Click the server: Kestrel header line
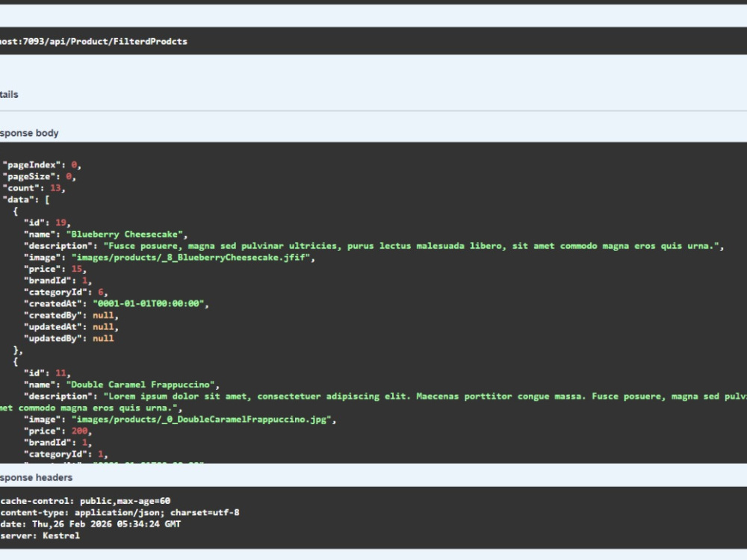The image size is (747, 560). pos(40,535)
